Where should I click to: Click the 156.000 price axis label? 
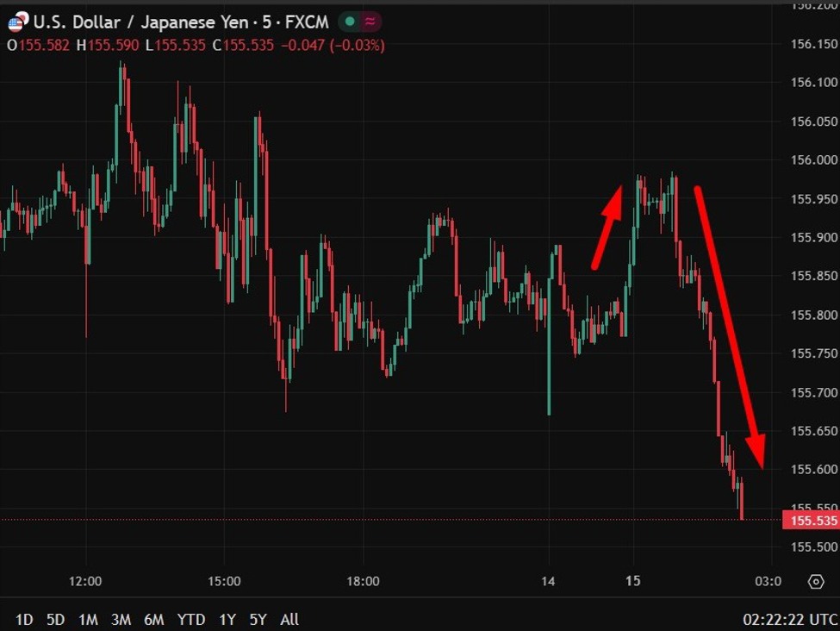[x=814, y=159]
